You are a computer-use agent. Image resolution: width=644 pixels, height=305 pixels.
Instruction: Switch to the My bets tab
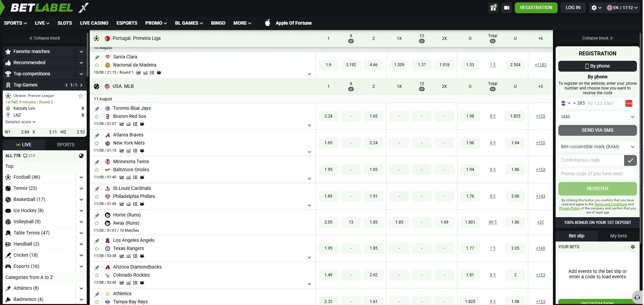click(x=618, y=236)
